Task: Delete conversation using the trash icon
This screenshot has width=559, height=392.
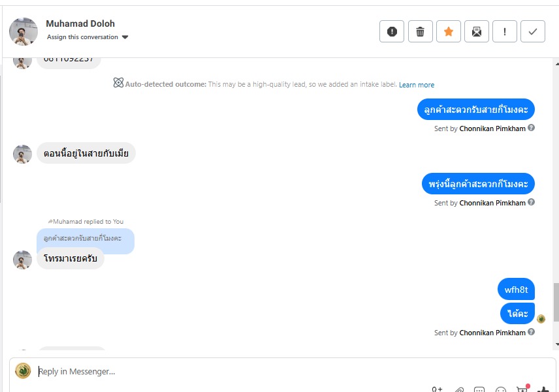Action: pyautogui.click(x=421, y=31)
